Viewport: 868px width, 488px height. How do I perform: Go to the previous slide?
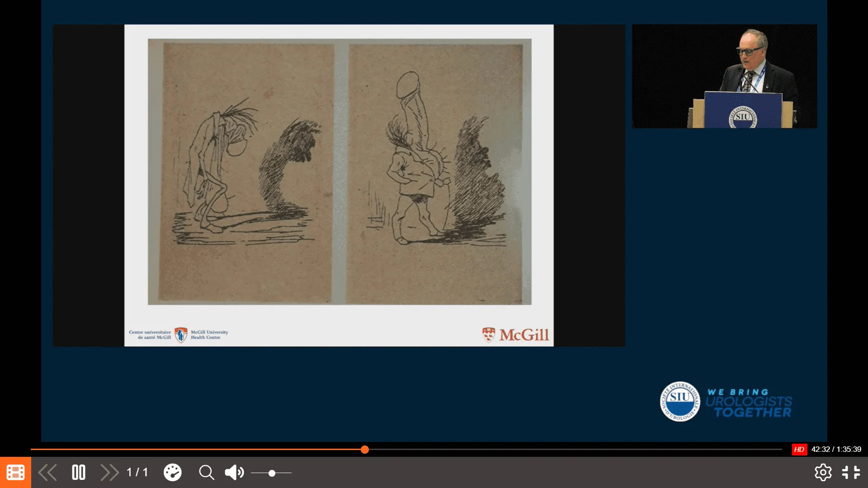coord(47,473)
